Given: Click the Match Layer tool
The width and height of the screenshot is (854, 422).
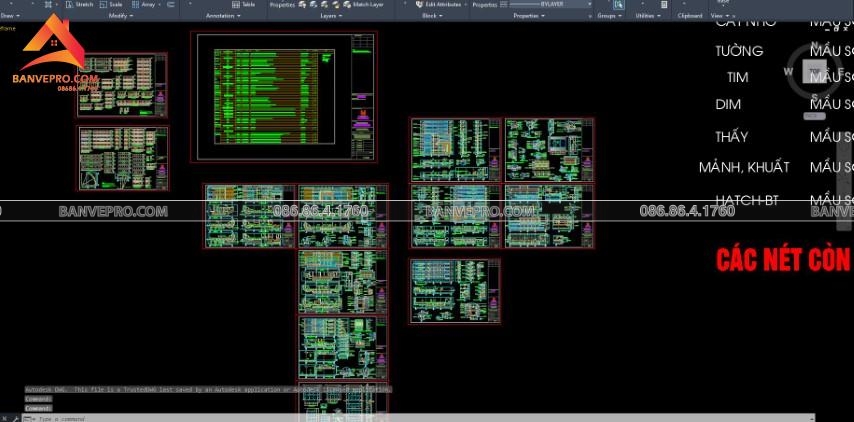Looking at the screenshot, I should click(364, 4).
